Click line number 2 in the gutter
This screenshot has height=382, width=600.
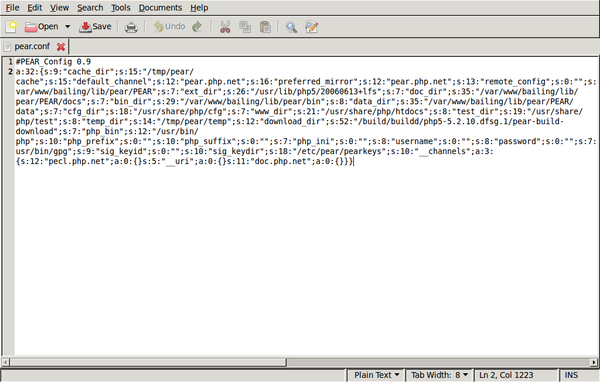[x=10, y=72]
